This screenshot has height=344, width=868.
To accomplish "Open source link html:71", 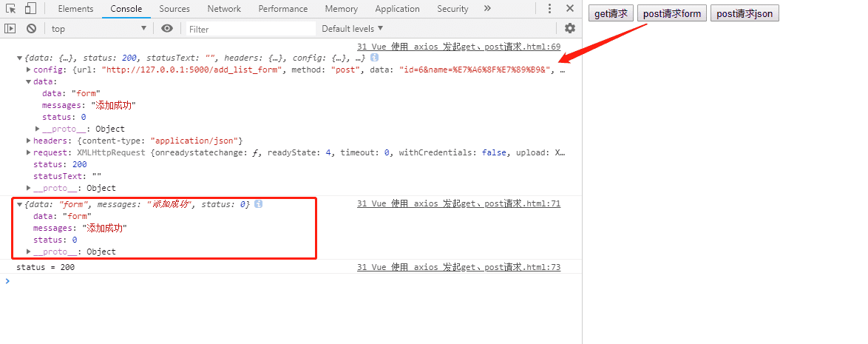I will [x=459, y=204].
